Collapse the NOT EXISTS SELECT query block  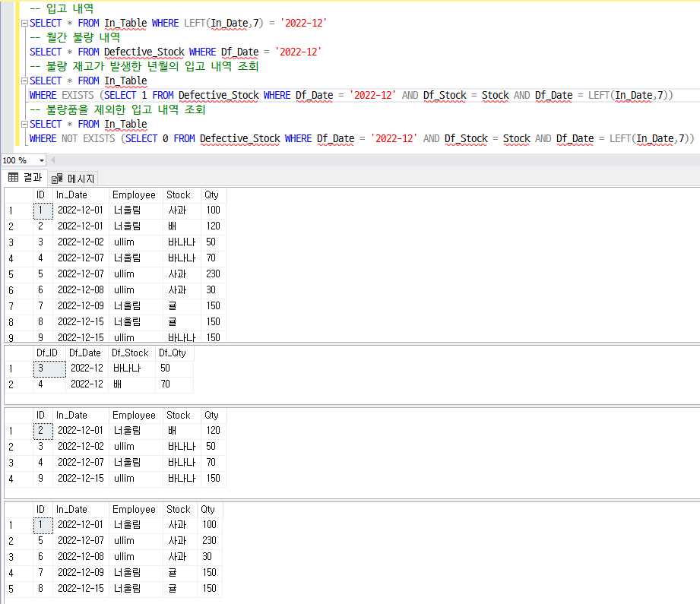coord(25,124)
